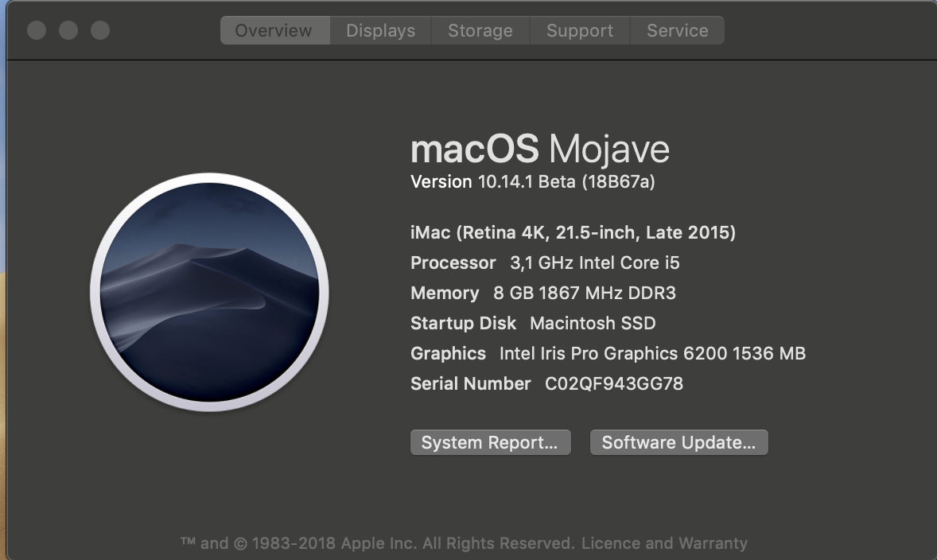Close the About This Mac window
Screen dimensions: 937x560
click(37, 30)
